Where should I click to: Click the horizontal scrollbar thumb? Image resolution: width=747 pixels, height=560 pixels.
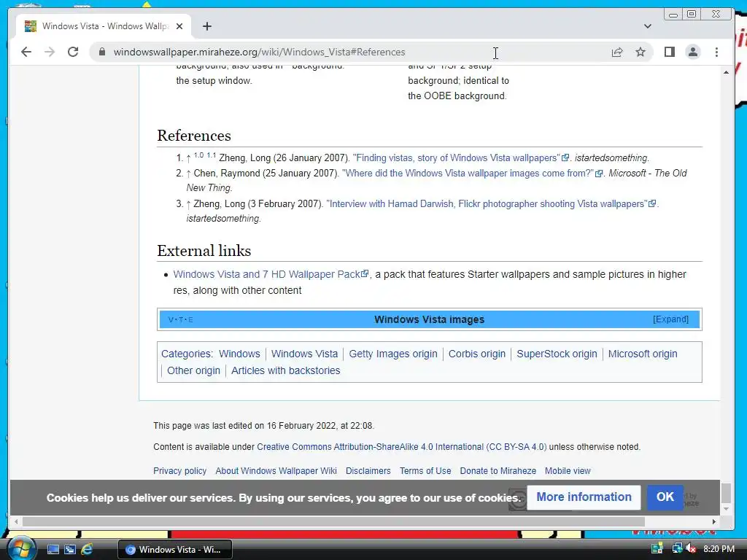(x=333, y=521)
